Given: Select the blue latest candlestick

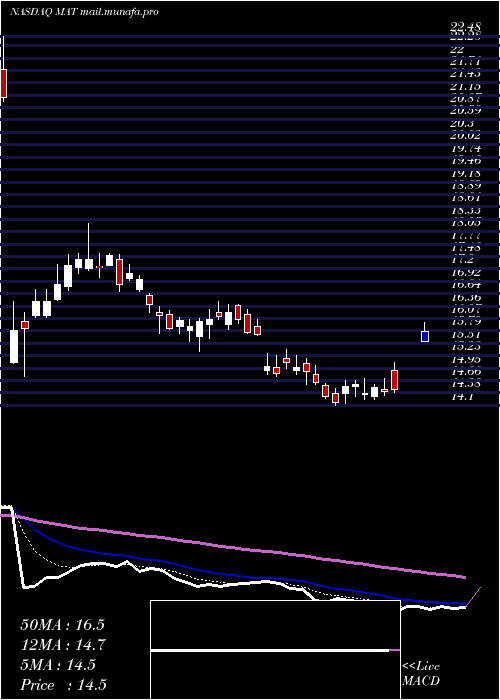Looking at the screenshot, I should (x=425, y=336).
